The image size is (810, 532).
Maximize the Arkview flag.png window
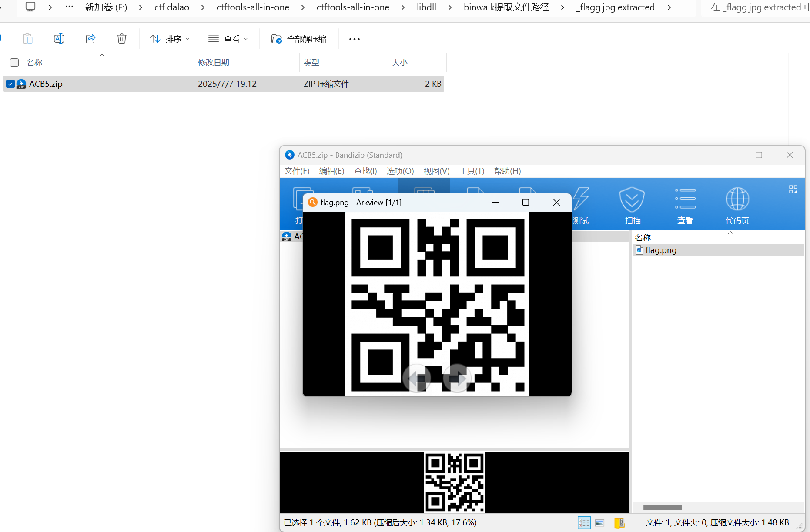click(x=525, y=202)
